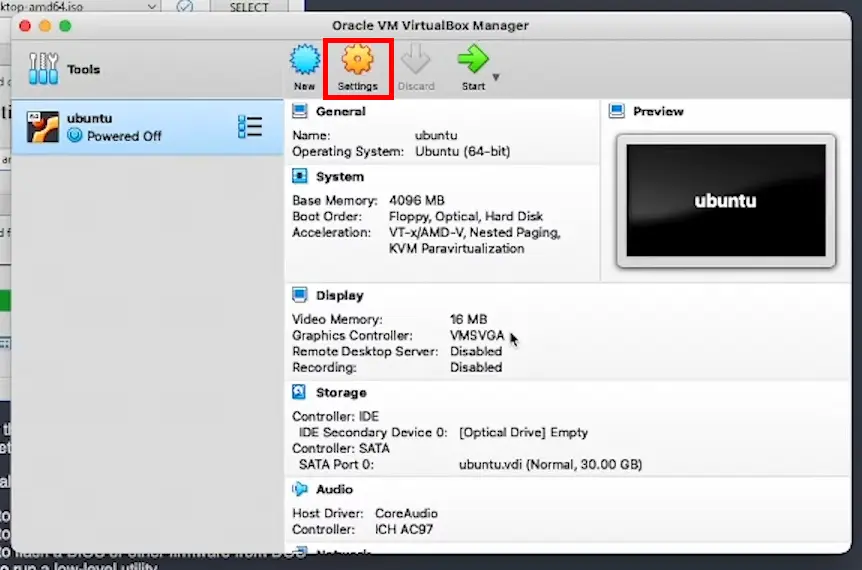
Task: Open the Settings gear icon
Action: 358,59
